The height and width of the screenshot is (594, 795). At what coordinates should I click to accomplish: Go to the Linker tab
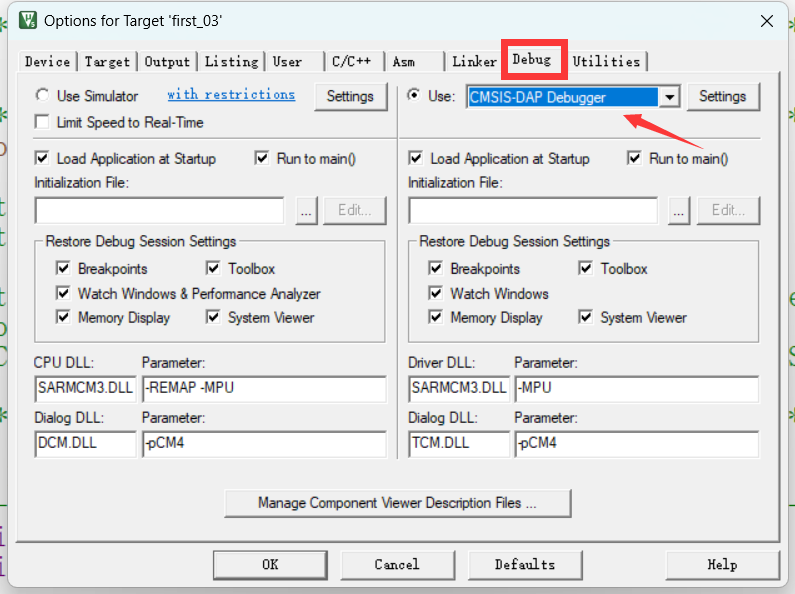[474, 62]
